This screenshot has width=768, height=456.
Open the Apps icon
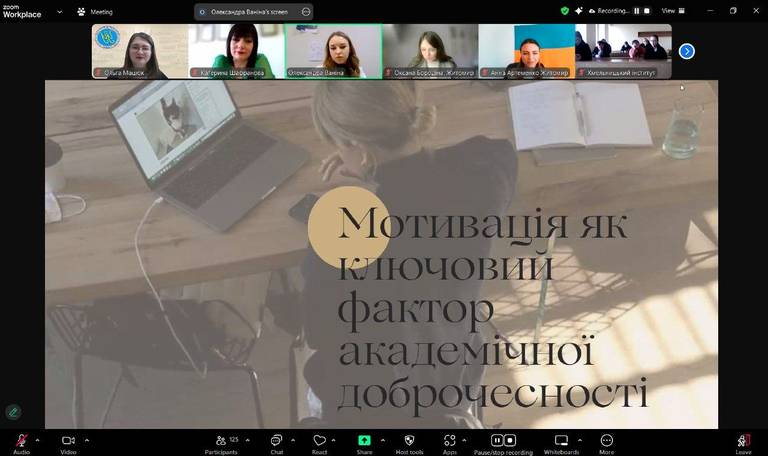pyautogui.click(x=450, y=441)
